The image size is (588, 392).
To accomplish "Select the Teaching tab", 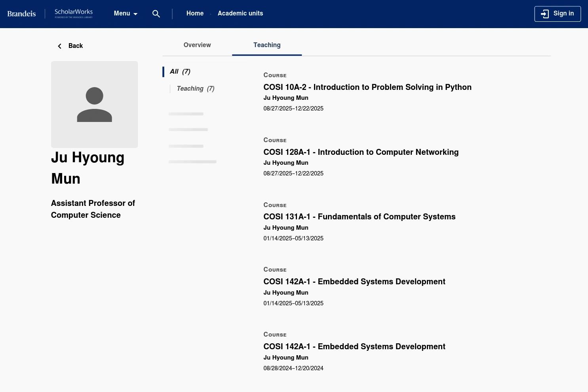I will [267, 45].
